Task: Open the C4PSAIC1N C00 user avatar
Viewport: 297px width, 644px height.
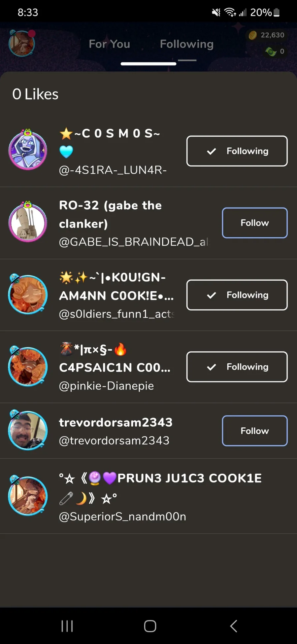Action: pos(28,366)
